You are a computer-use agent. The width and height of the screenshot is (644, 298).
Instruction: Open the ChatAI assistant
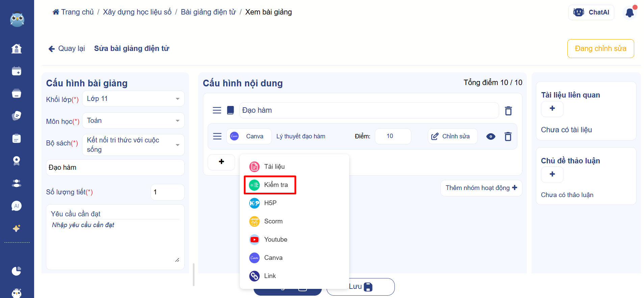(591, 12)
